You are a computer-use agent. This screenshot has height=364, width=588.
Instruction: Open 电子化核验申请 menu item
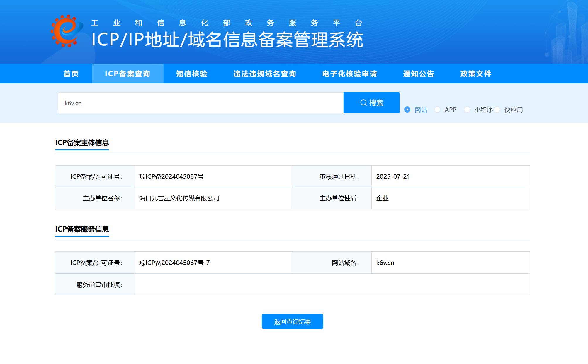(349, 74)
